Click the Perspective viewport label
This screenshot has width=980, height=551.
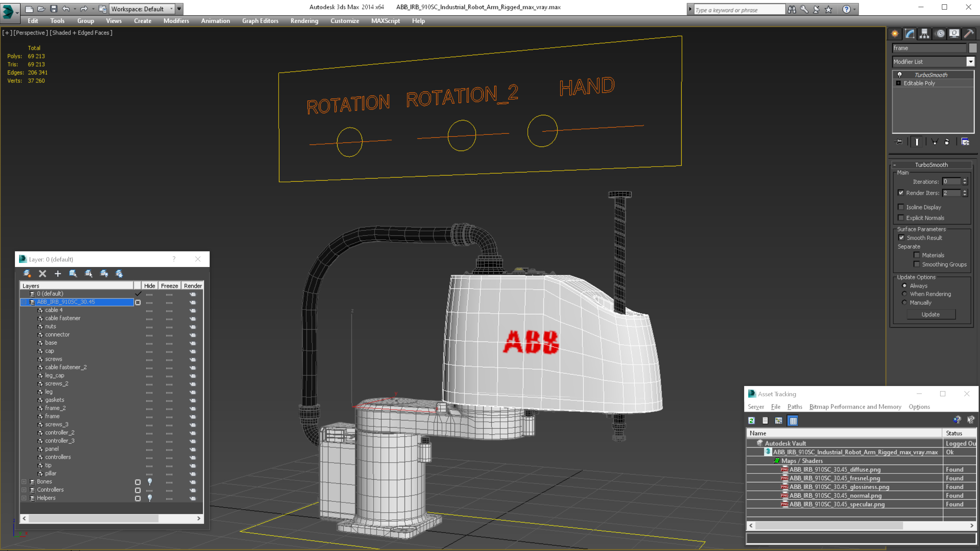[30, 33]
